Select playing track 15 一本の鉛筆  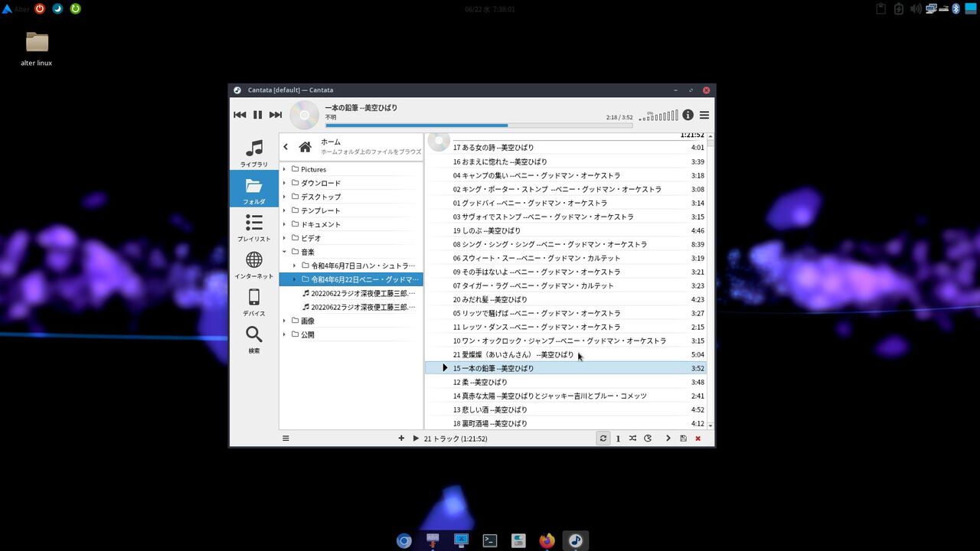pyautogui.click(x=566, y=368)
